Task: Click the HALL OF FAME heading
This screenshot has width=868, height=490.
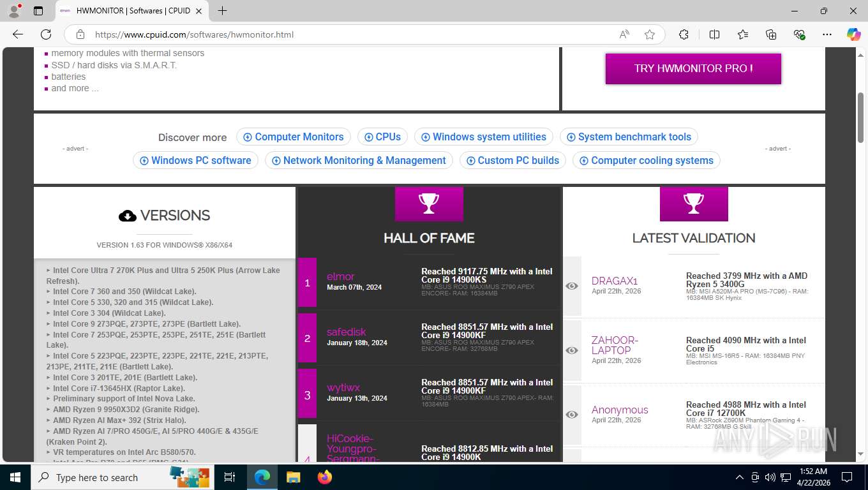Action: 429,238
